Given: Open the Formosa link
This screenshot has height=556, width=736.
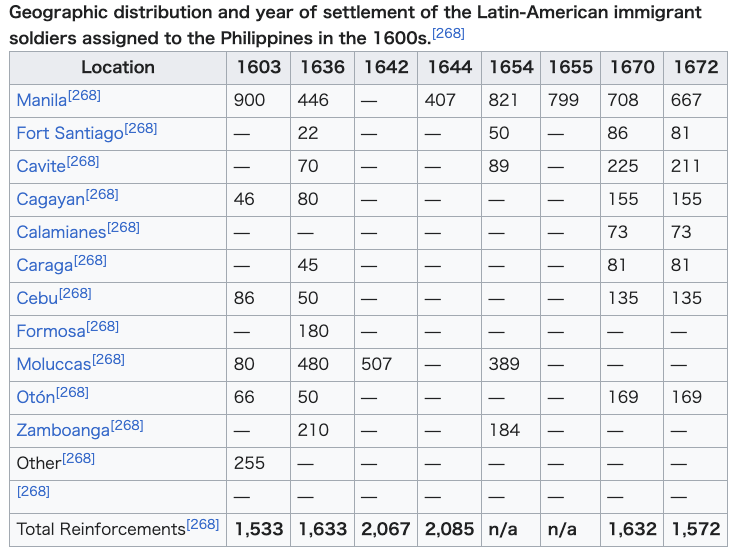Looking at the screenshot, I should [x=51, y=331].
